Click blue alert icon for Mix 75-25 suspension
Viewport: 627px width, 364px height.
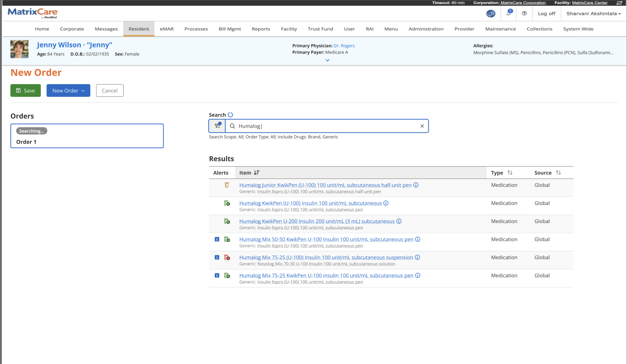click(217, 257)
